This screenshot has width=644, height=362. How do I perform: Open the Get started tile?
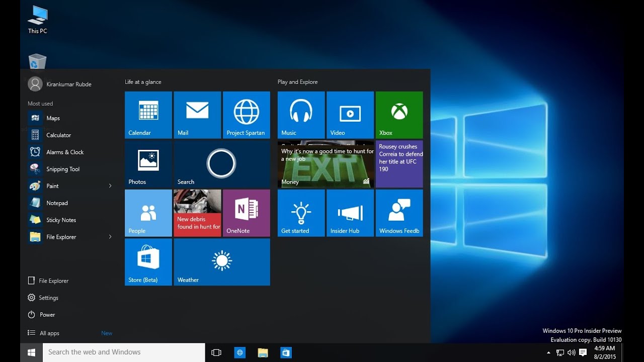click(x=301, y=213)
